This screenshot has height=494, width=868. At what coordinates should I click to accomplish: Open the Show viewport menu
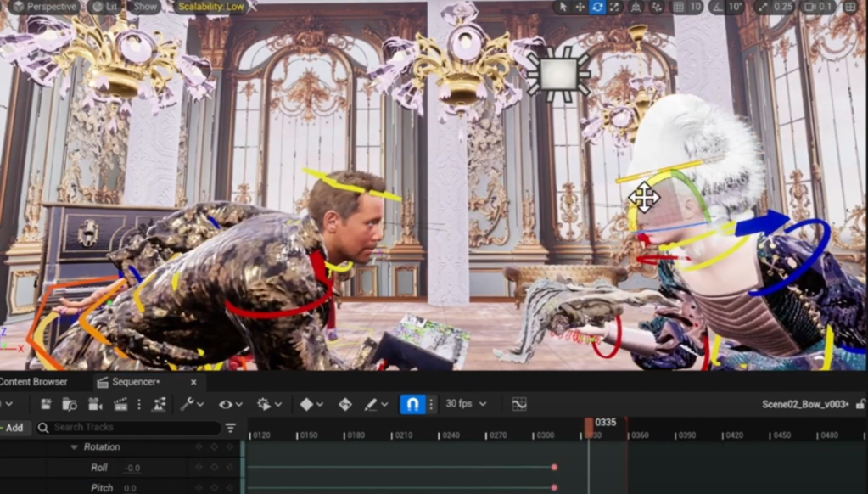(x=145, y=7)
